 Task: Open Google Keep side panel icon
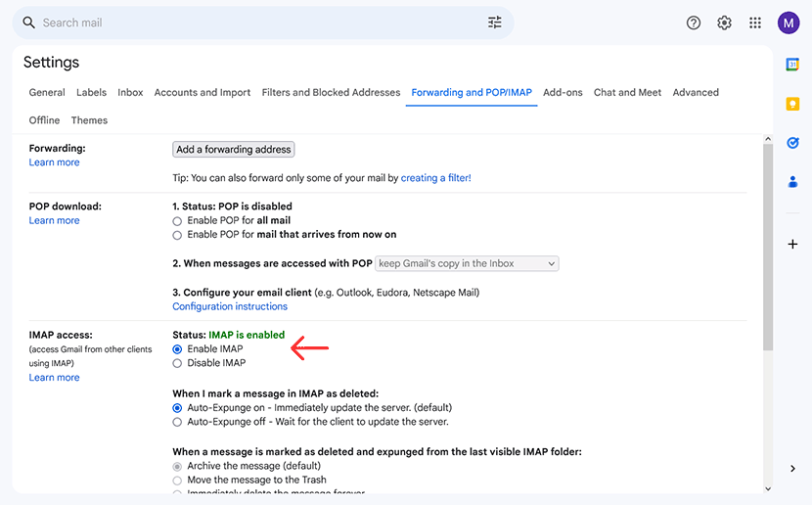point(792,104)
